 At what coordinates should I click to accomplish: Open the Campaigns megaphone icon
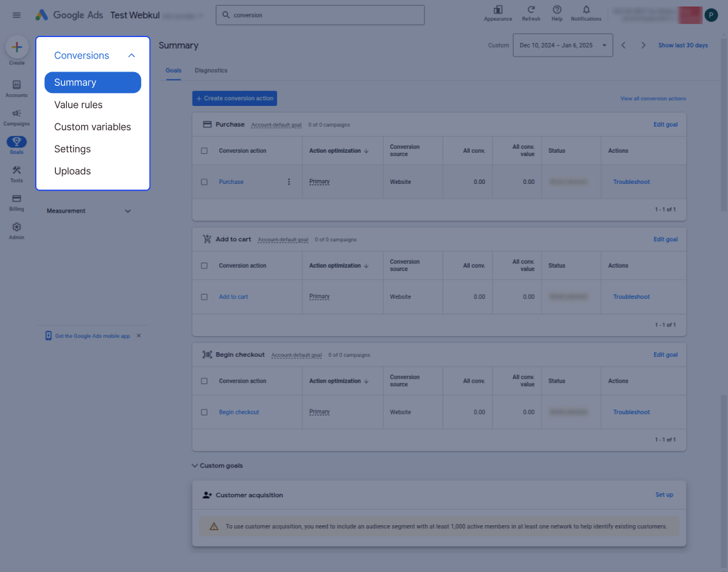pyautogui.click(x=16, y=113)
